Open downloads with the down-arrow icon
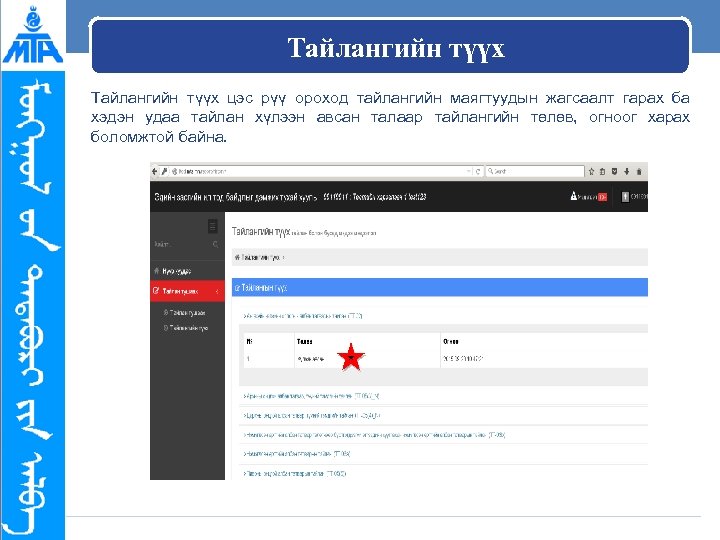Screen dimensions: 720x540 (x=626, y=171)
